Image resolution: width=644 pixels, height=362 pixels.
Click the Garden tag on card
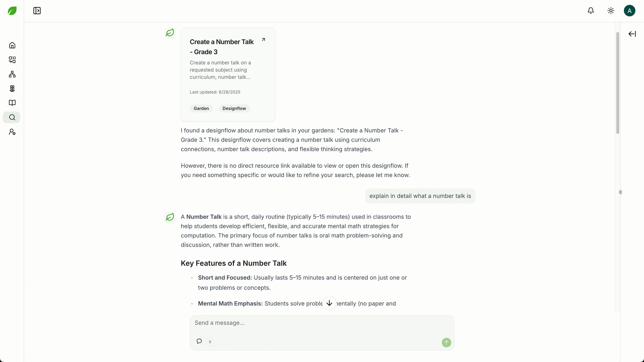pos(201,108)
